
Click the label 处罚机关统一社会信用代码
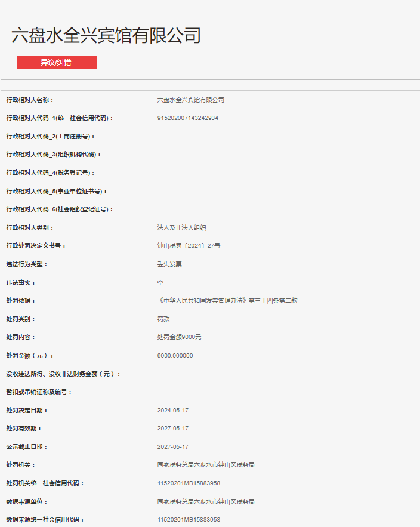pyautogui.click(x=45, y=483)
